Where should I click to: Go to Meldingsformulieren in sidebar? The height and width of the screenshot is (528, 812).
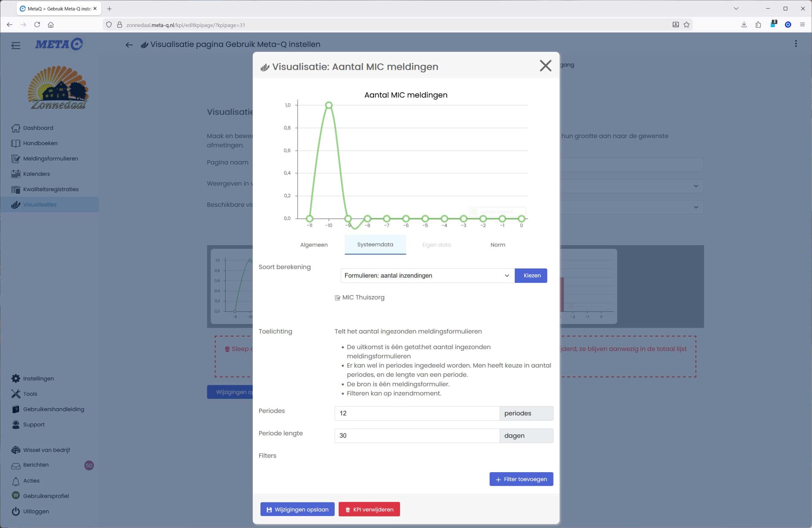click(x=50, y=158)
